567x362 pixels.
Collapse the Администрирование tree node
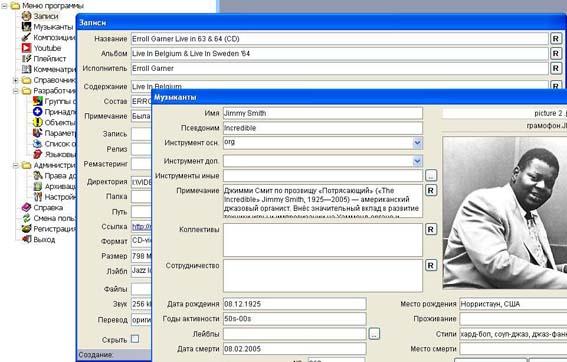(16, 165)
